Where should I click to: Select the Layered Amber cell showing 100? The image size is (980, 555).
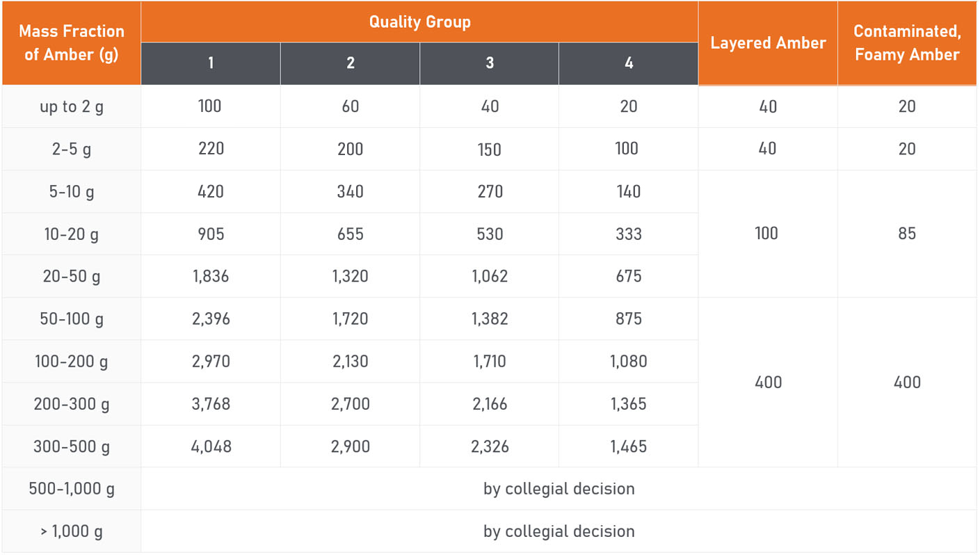pos(767,234)
